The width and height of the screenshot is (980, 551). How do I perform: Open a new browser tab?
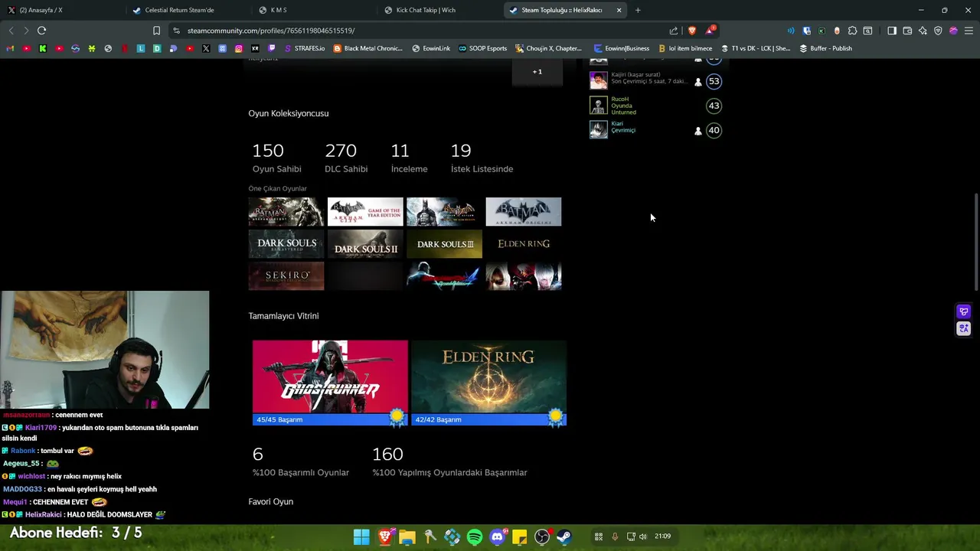click(x=638, y=10)
